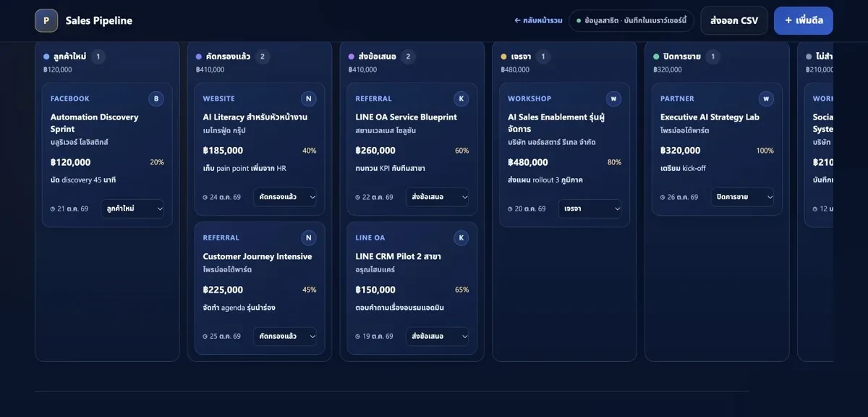Click the clock icon beside 22 ต.ค. 69
Screen dimensions: 868x417
(358, 197)
